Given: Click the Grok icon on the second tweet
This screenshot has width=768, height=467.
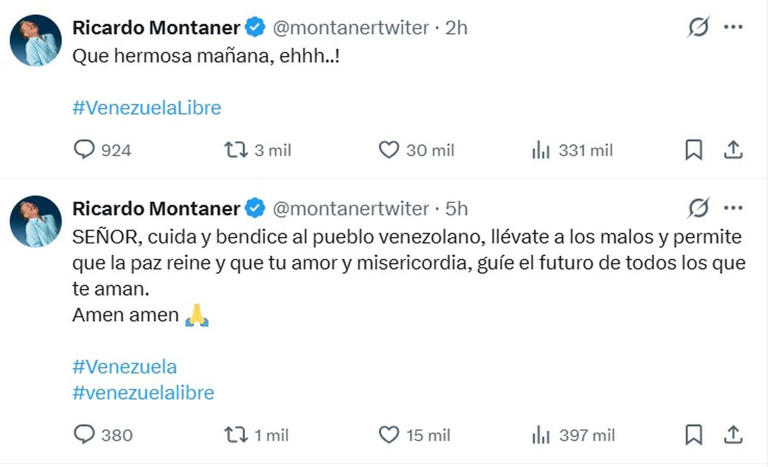Looking at the screenshot, I should [698, 209].
